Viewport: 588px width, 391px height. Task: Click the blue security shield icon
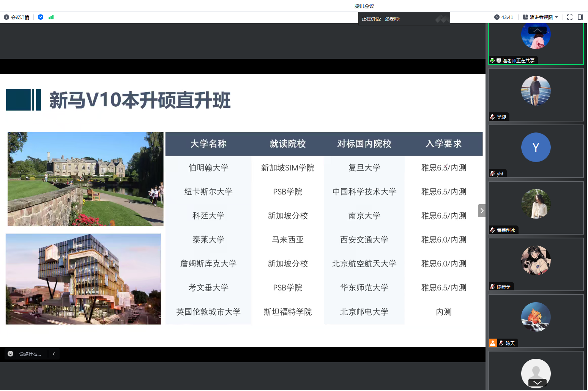tap(41, 17)
